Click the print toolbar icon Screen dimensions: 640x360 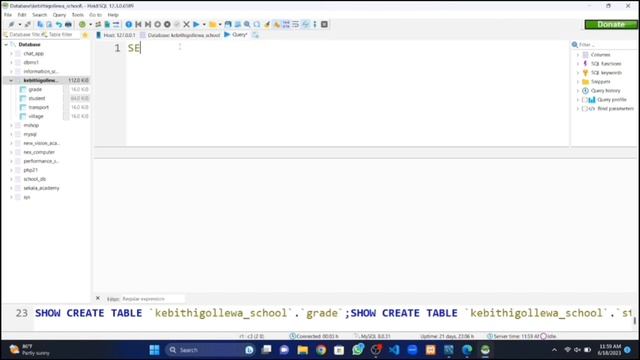coord(68,24)
